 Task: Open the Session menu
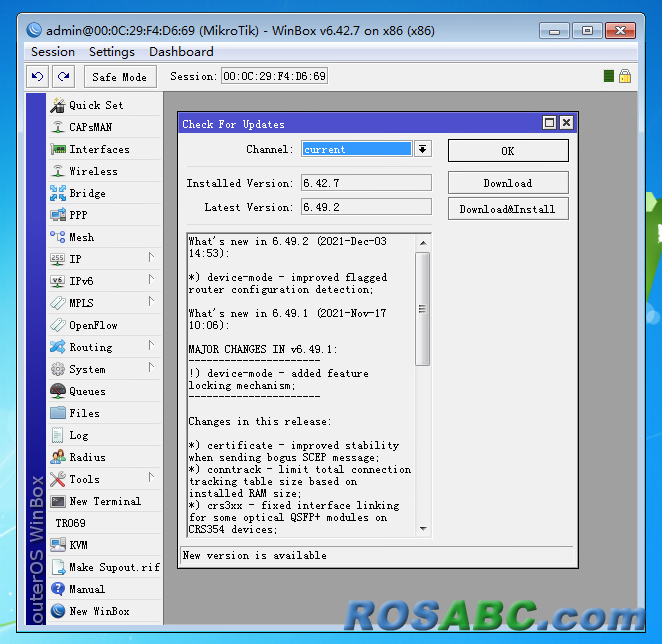click(53, 52)
